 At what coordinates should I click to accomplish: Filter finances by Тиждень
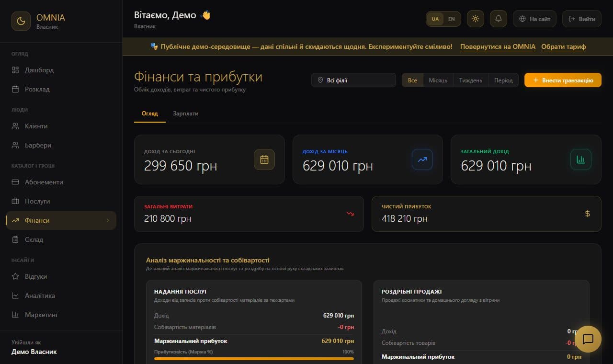[471, 80]
